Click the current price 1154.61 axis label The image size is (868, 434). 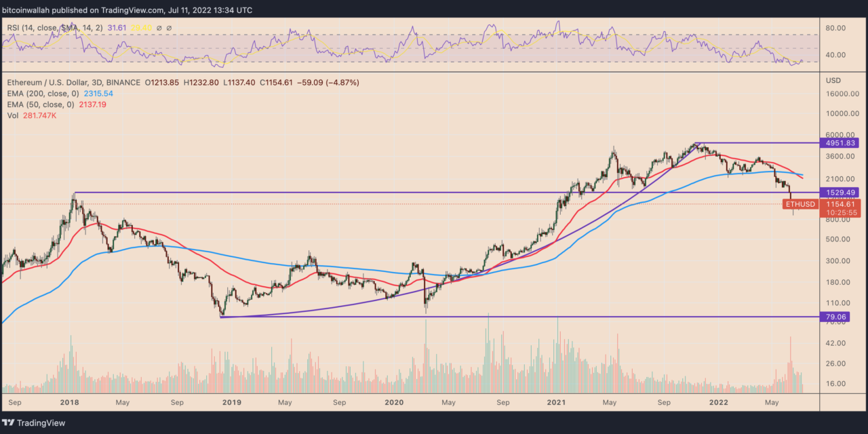(840, 204)
